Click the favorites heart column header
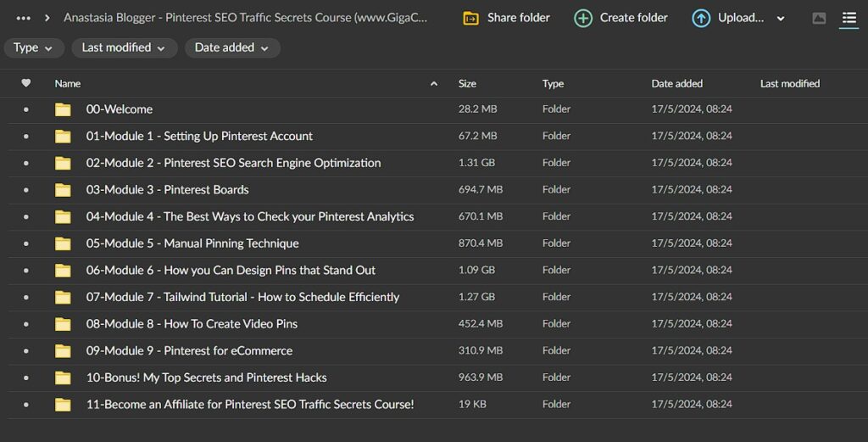Viewport: 868px width, 442px height. point(26,83)
